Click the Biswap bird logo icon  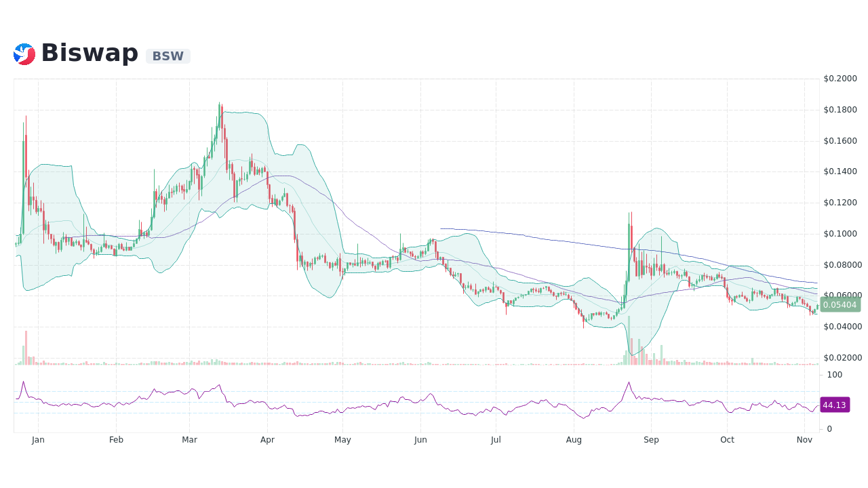[x=24, y=54]
